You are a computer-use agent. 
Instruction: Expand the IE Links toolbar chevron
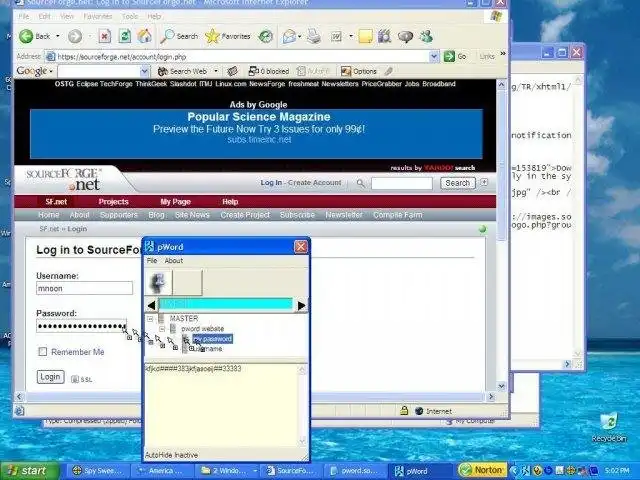pyautogui.click(x=503, y=54)
